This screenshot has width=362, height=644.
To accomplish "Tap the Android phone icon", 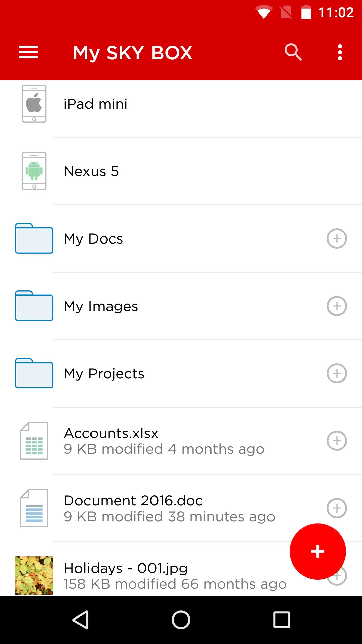I will tap(34, 171).
